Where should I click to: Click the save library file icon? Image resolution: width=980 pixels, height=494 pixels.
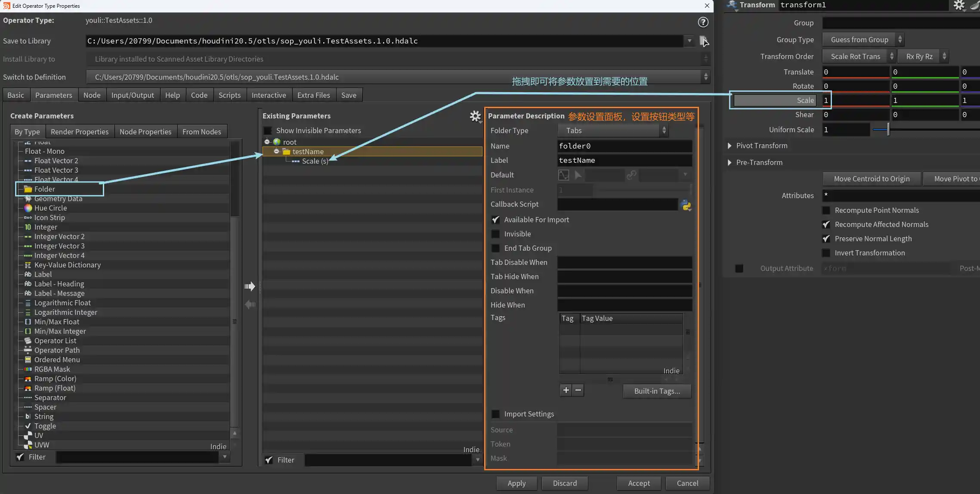pyautogui.click(x=703, y=41)
